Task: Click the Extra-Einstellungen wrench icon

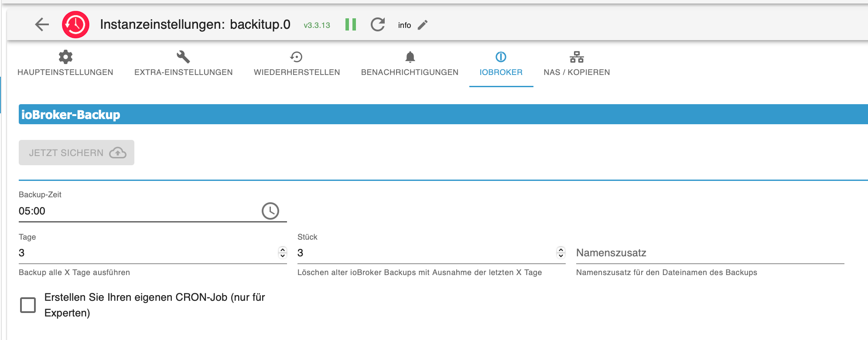Action: click(183, 57)
